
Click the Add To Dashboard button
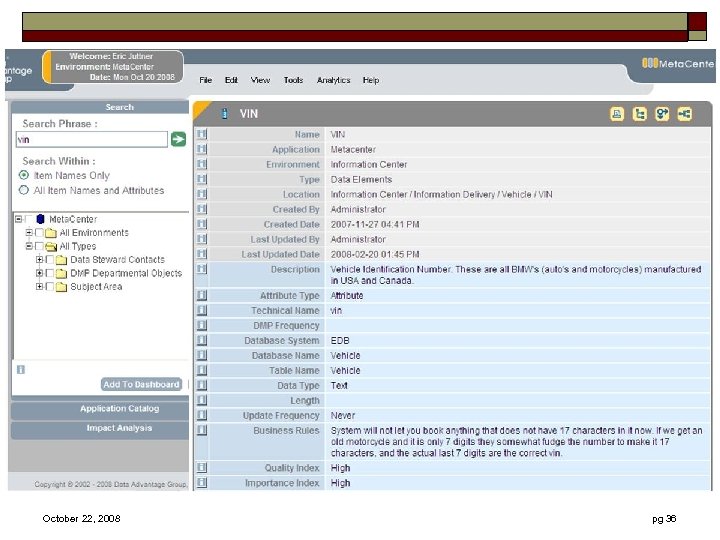click(141, 384)
